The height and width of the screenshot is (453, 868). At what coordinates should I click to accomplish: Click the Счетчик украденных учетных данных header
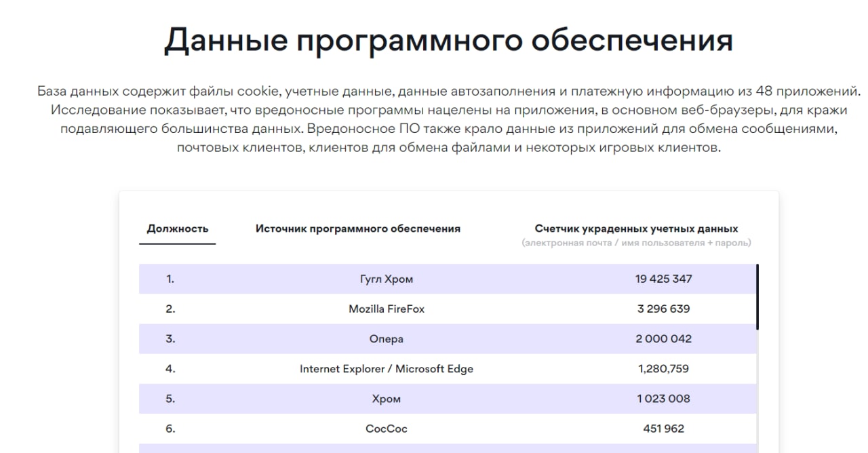pyautogui.click(x=636, y=229)
